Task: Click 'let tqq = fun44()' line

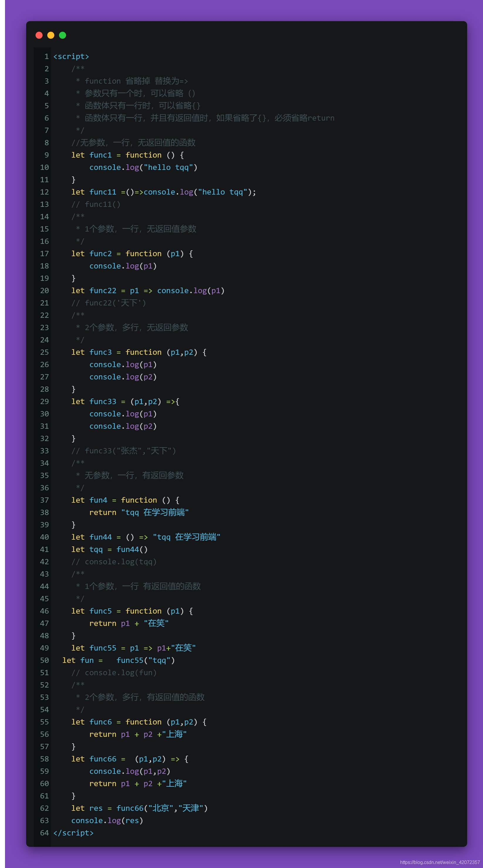Action: pos(110,550)
